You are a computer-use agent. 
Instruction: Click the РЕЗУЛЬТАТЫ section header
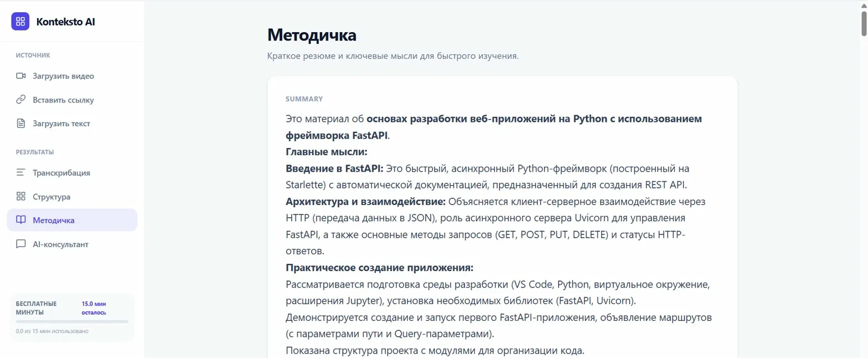pos(35,152)
